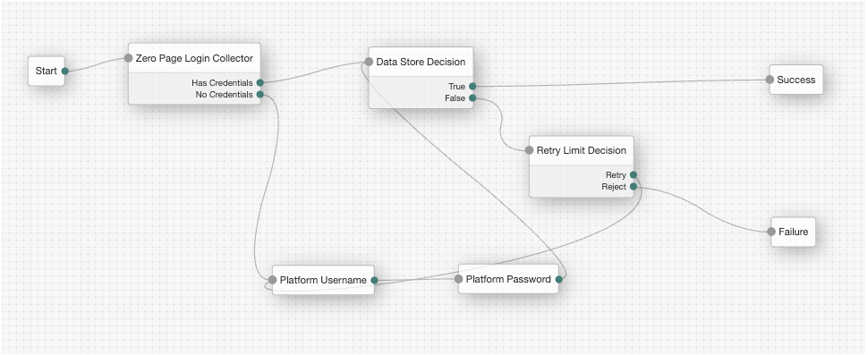Screen dimensions: 868x355
Task: Click the Platform Password output connector
Action: 559,279
